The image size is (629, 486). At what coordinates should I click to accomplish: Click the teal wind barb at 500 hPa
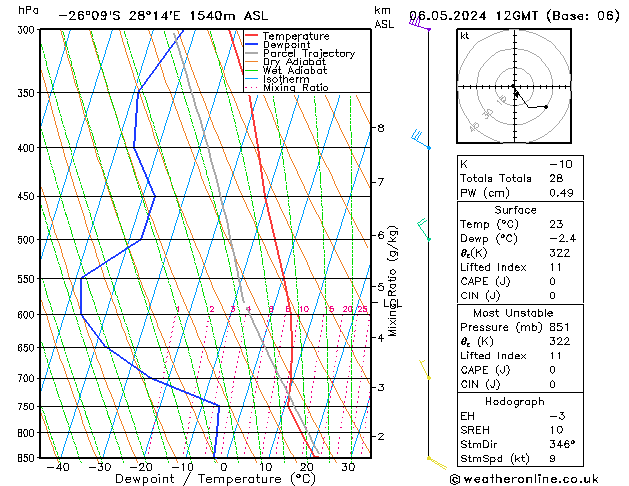(x=424, y=229)
